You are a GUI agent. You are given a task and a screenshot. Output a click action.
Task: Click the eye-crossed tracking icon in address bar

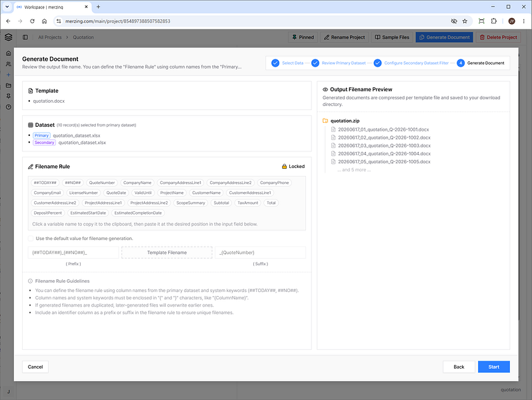[454, 21]
